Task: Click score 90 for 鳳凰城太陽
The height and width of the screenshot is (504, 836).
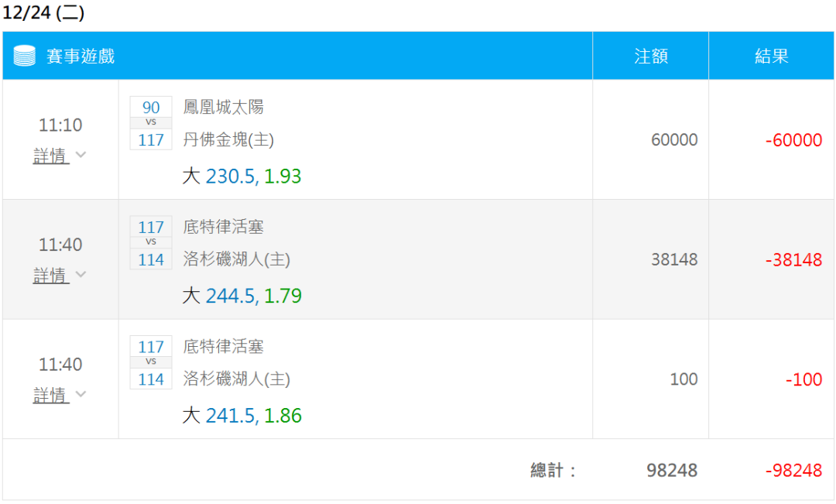Action: [x=151, y=107]
